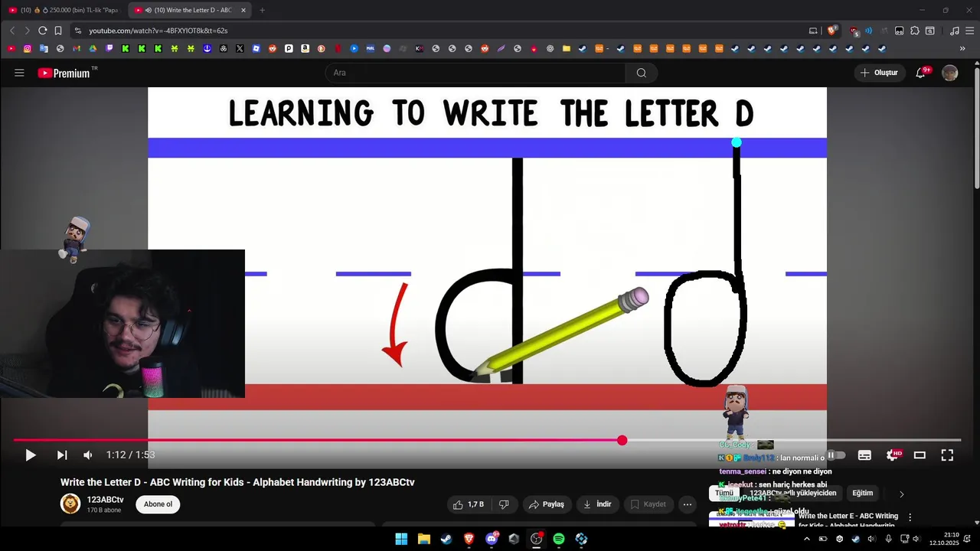Open the Twitch bookmark
980x551 pixels.
point(109,48)
